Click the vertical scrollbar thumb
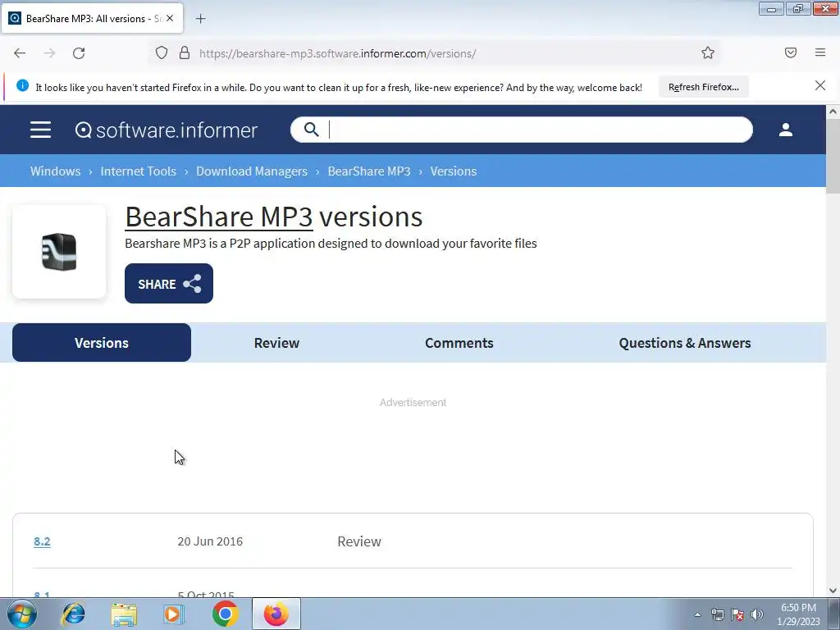This screenshot has height=630, width=840. (x=833, y=157)
